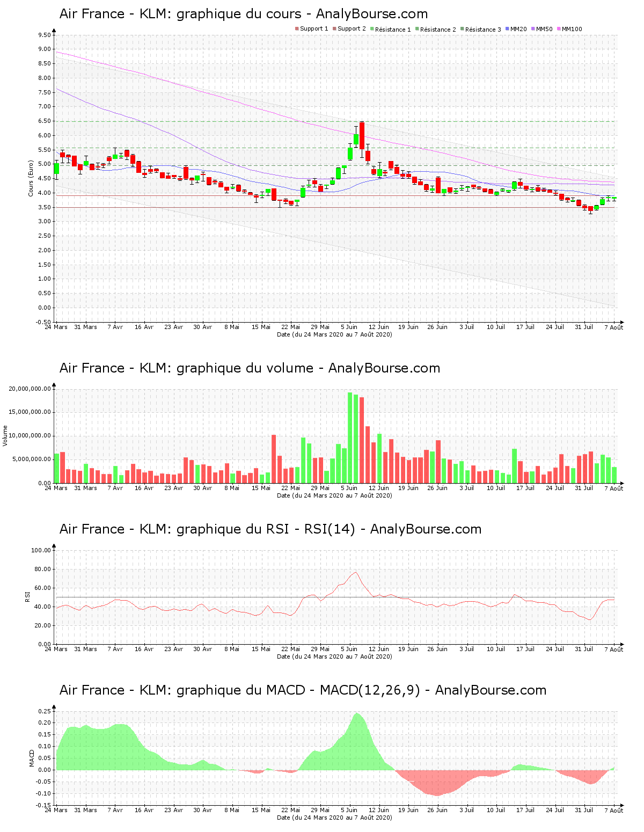The height and width of the screenshot is (832, 644).
Task: Click the '22 Mai' date under volume chart
Action: pyautogui.click(x=291, y=488)
